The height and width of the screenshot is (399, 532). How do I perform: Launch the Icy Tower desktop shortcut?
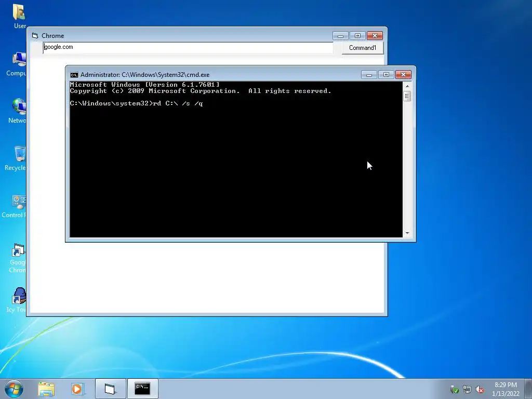[17, 300]
